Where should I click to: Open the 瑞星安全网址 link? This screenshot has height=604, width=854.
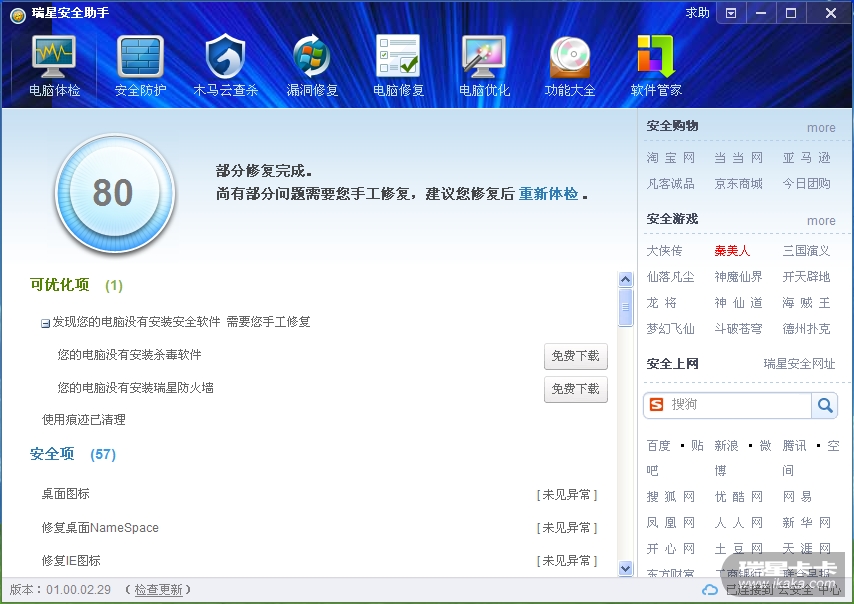tap(799, 364)
